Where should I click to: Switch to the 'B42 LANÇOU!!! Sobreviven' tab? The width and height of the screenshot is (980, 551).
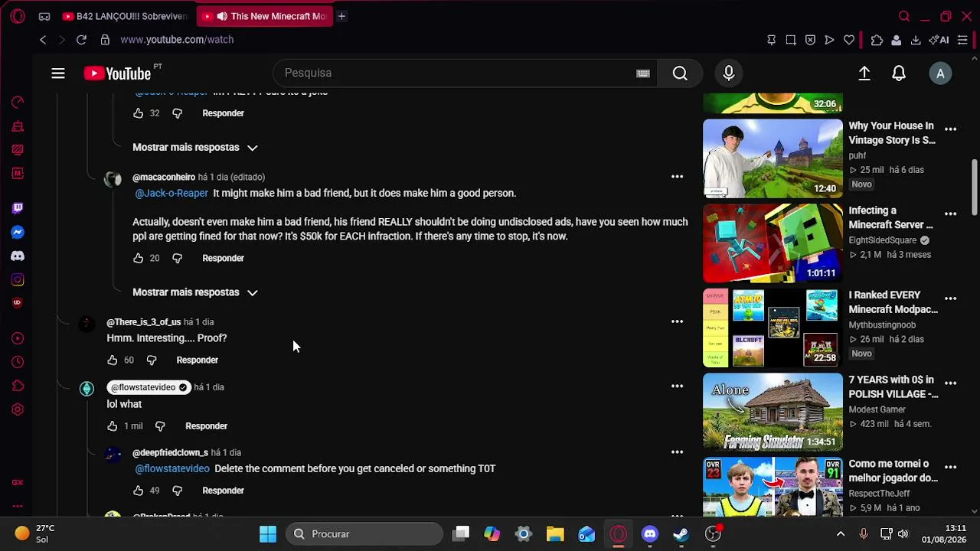pos(125,16)
